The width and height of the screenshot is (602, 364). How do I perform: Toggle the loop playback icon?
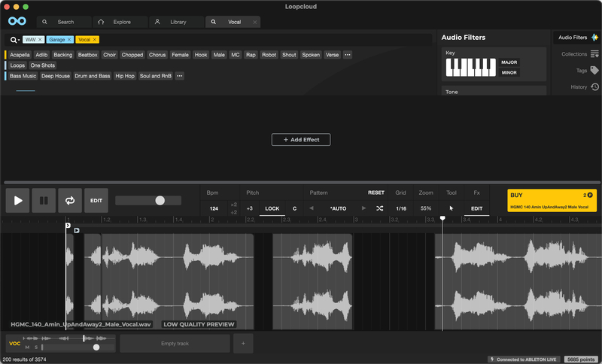coord(70,201)
